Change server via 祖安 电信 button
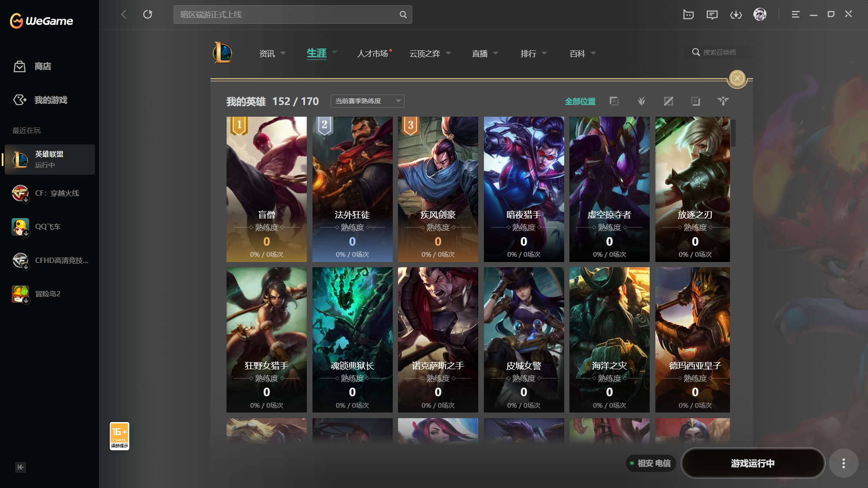The width and height of the screenshot is (868, 488). (x=651, y=463)
